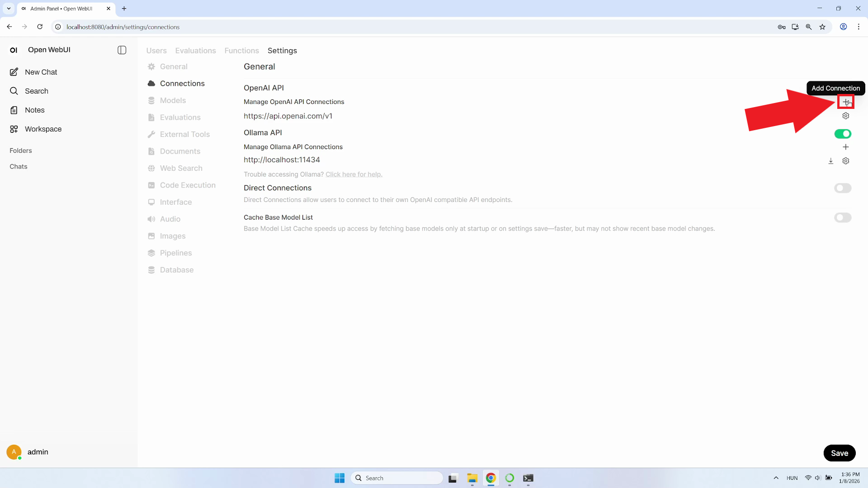Add a new Ollama API connection
This screenshot has height=488, width=868.
click(845, 147)
